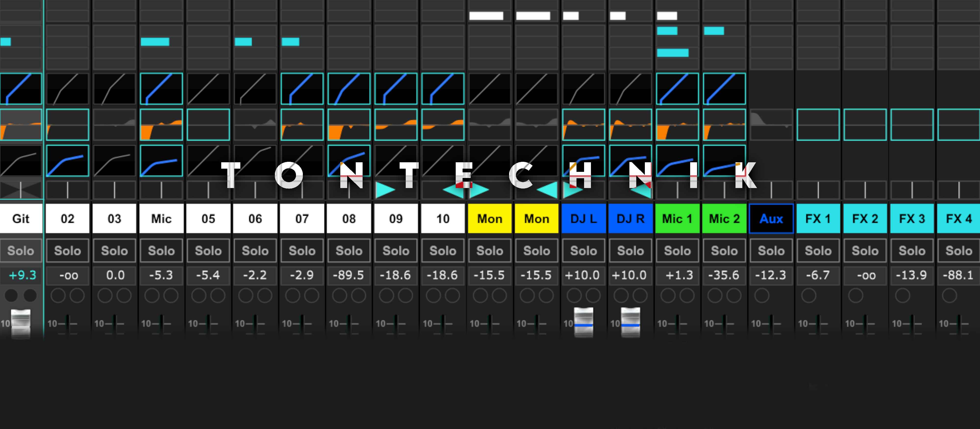Screen dimensions: 980x429
Task: Solo the Aux channel
Action: (771, 251)
